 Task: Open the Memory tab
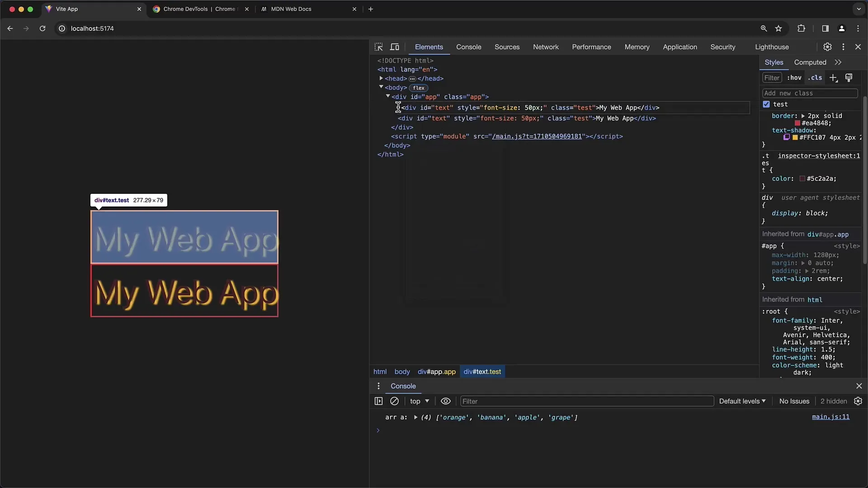pyautogui.click(x=637, y=47)
